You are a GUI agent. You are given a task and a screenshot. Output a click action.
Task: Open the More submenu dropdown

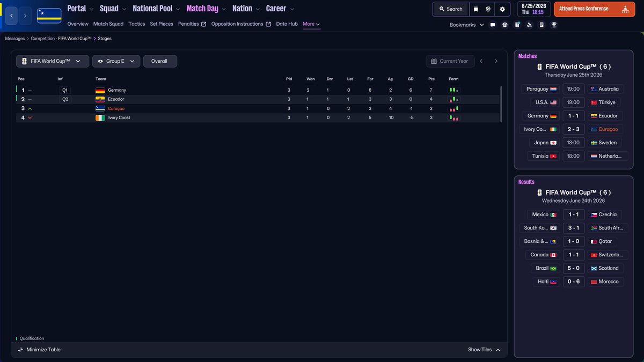pos(311,24)
